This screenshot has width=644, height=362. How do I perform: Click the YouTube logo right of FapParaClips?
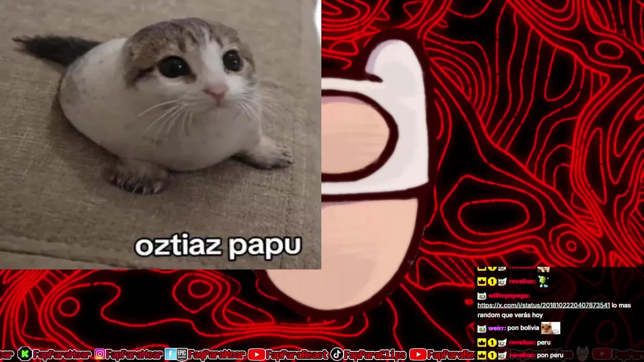(x=418, y=355)
